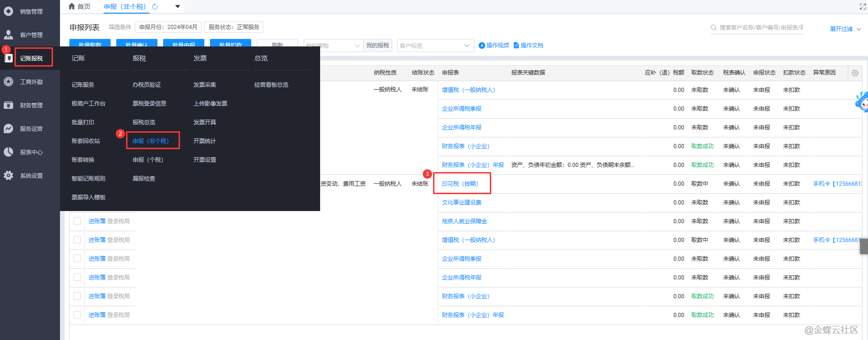Click the 操作文档 link
868x340 pixels.
coord(531,45)
